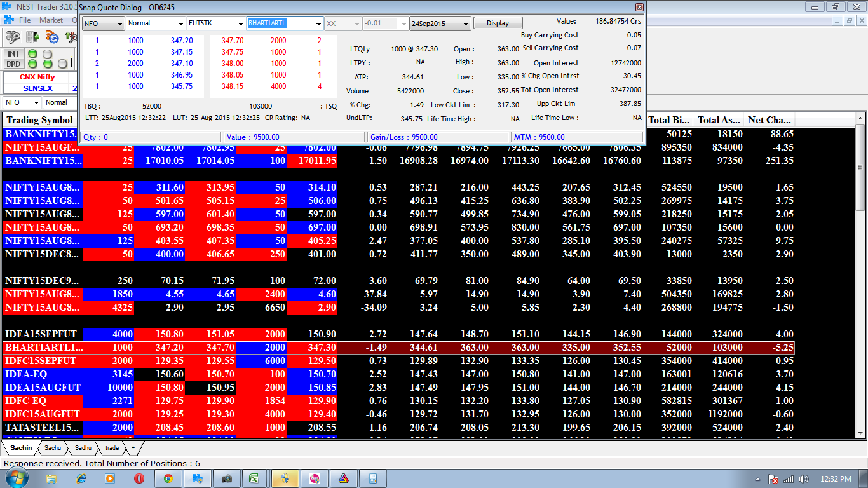The height and width of the screenshot is (488, 868).
Task: Expand the BHARTIARTL symbol combo box
Action: 318,24
